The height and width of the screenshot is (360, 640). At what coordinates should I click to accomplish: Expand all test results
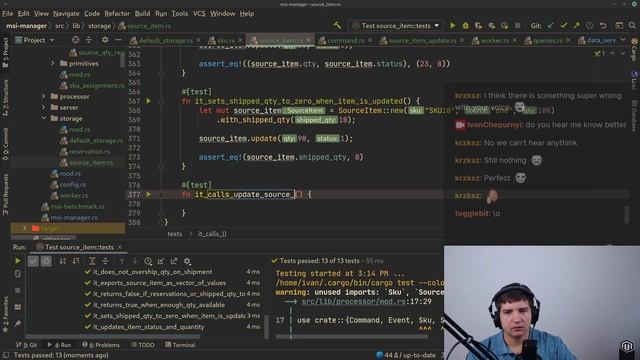click(92, 261)
